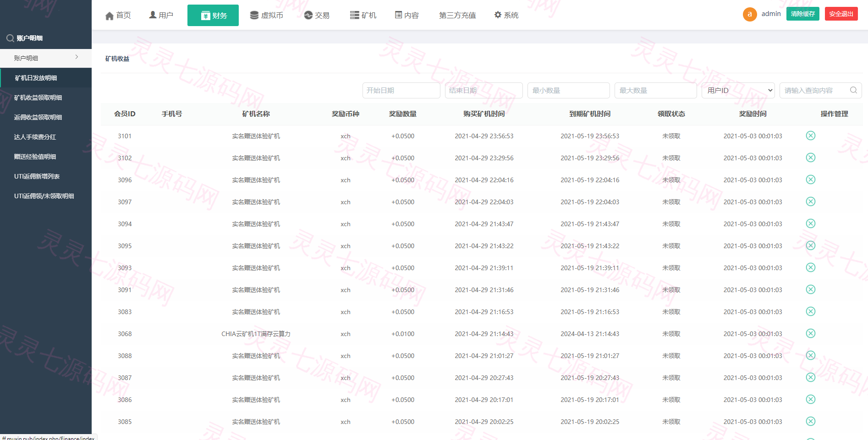This screenshot has width=868, height=440.
Task: Click the delete icon for member 3093
Action: pyautogui.click(x=810, y=267)
